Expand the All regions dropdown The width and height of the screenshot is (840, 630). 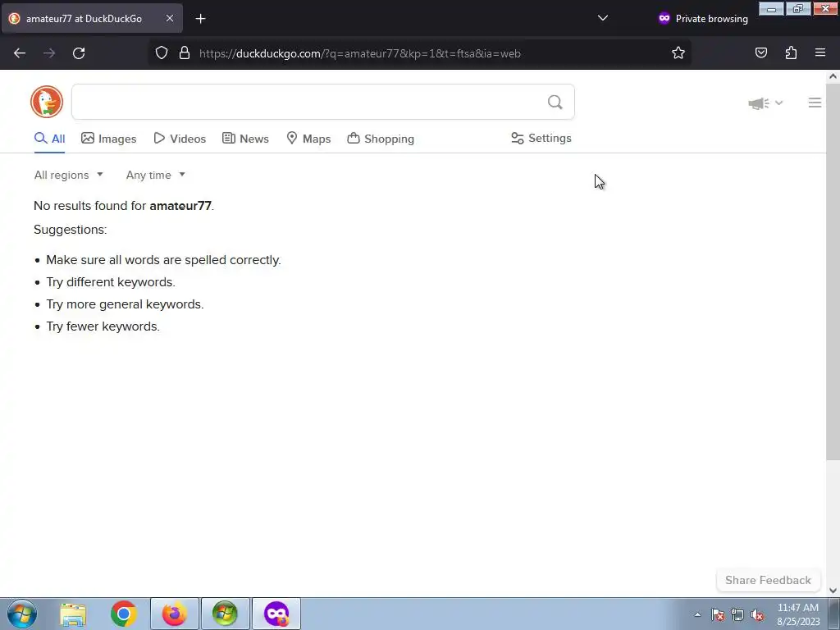(x=69, y=176)
